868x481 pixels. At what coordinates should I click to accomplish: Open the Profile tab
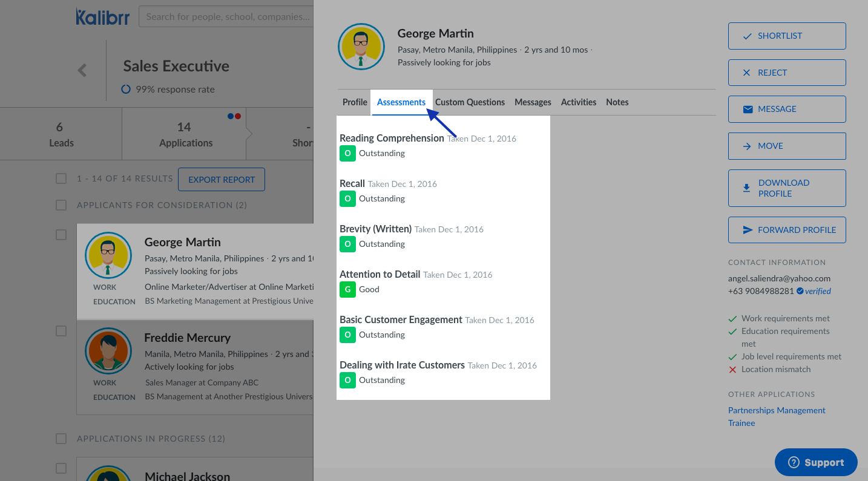[355, 102]
